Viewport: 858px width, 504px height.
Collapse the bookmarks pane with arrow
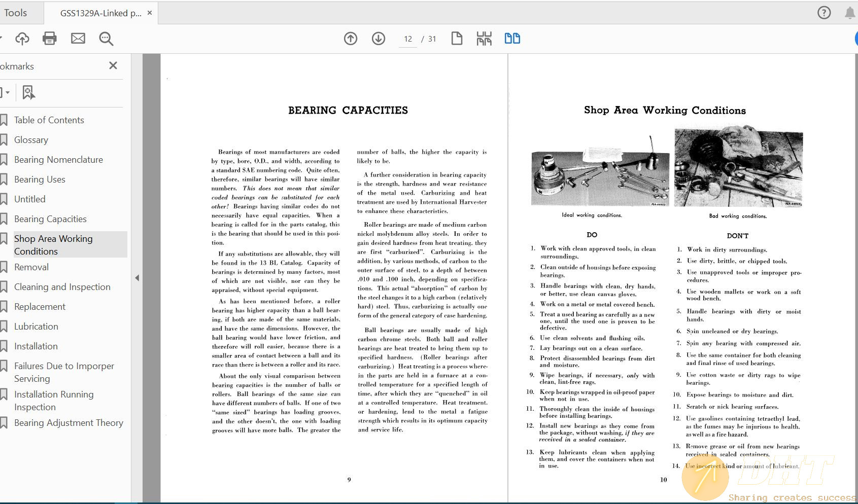click(x=137, y=278)
